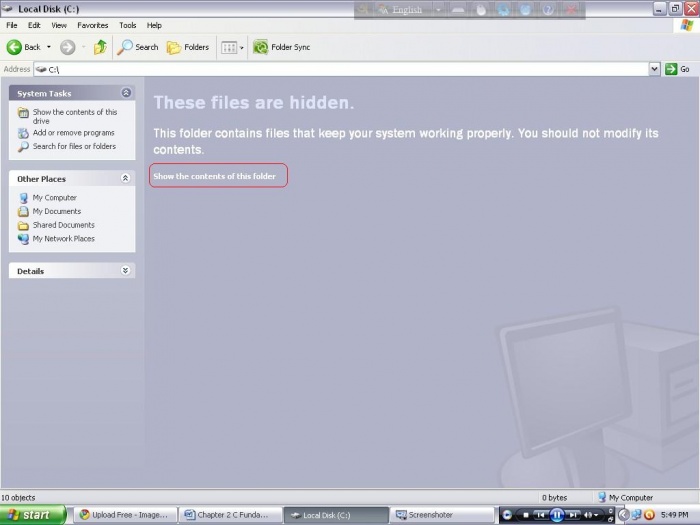Open the Back history dropdown arrow
The width and height of the screenshot is (700, 525).
(x=49, y=47)
